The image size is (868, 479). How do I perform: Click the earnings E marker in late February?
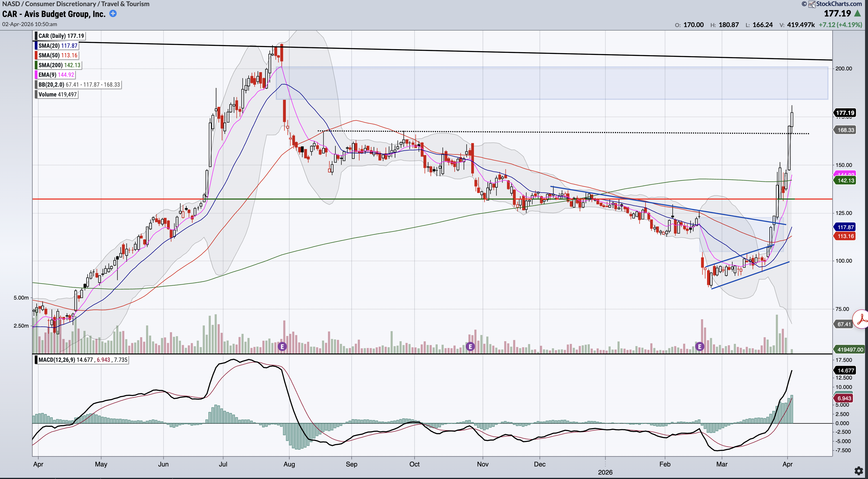click(699, 346)
